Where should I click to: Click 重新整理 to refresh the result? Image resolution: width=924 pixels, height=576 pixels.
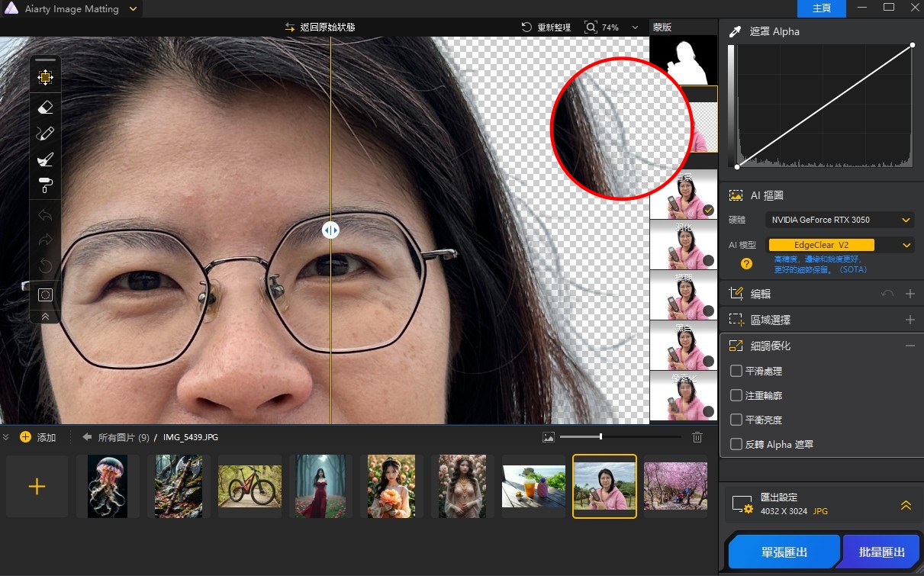tap(546, 27)
